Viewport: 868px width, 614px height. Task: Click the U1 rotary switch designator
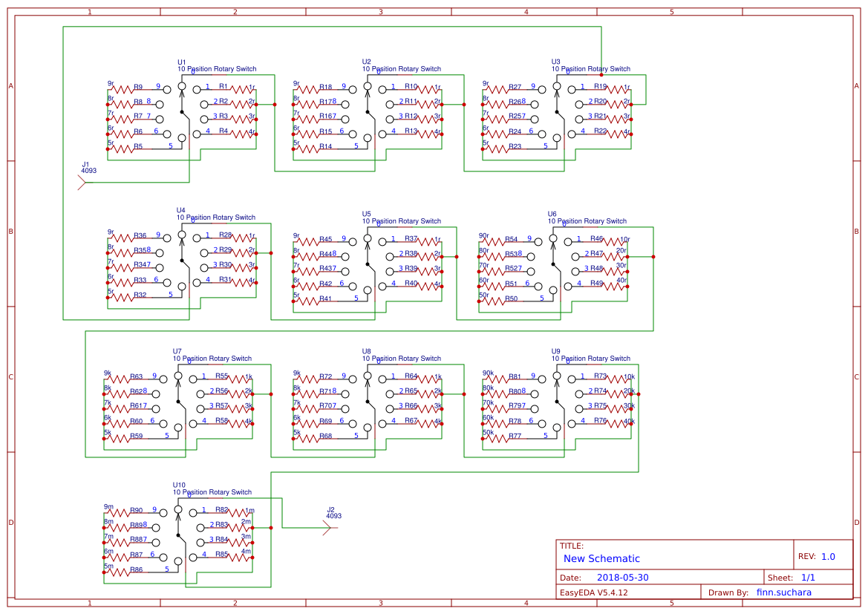(182, 62)
